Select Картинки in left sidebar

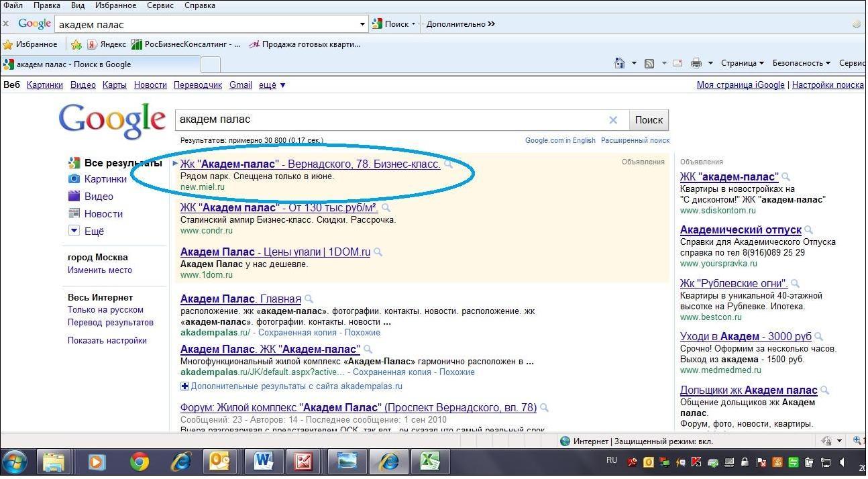[105, 179]
